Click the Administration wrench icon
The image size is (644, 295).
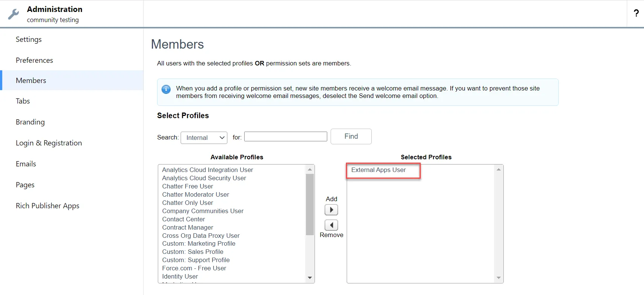13,13
